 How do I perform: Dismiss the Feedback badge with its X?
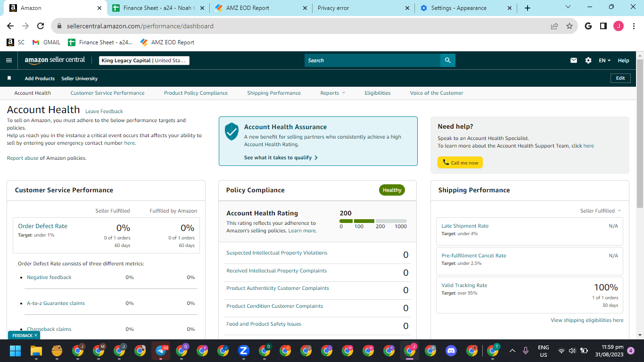(x=36, y=335)
